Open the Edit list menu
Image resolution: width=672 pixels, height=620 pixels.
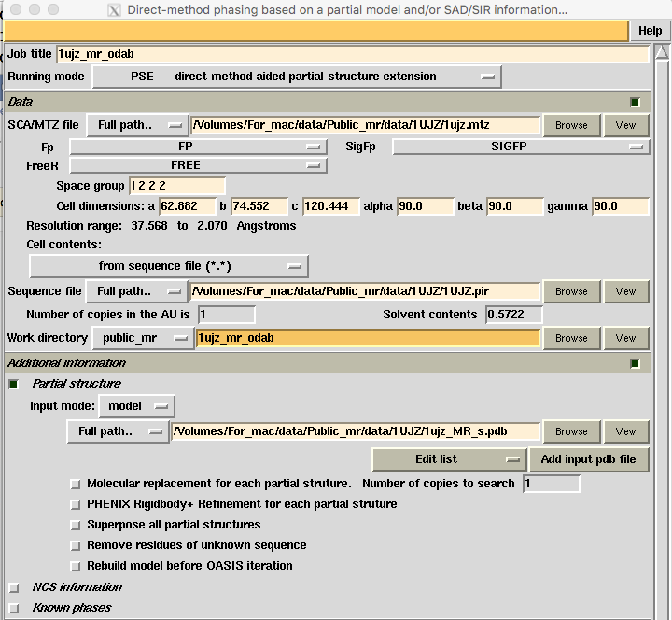tap(449, 459)
